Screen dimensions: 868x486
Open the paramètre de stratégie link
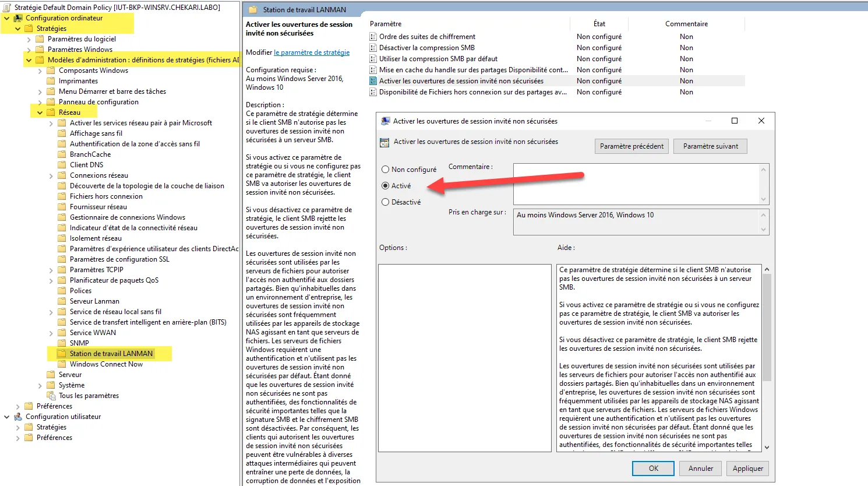coord(312,52)
